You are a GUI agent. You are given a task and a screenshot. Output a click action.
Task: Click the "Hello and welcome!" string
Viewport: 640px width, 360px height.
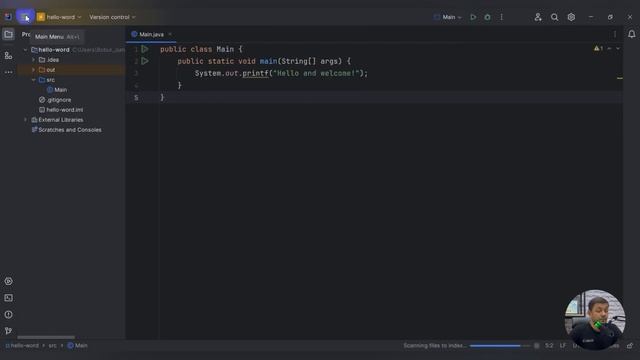click(316, 73)
